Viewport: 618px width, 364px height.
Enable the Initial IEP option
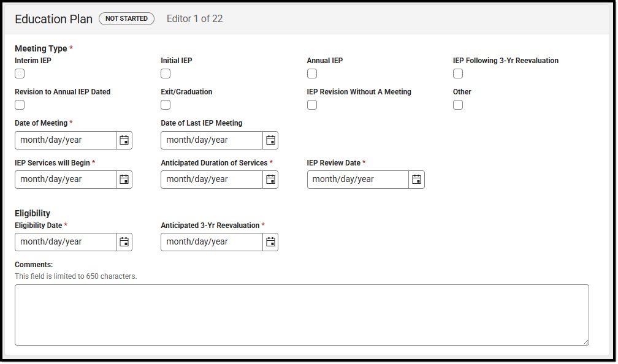165,73
